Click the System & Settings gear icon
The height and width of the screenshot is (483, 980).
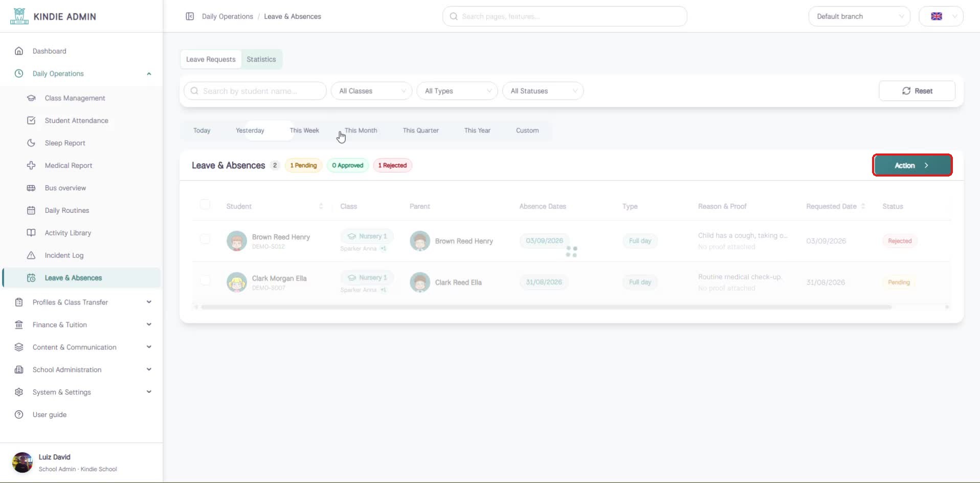pos(19,392)
